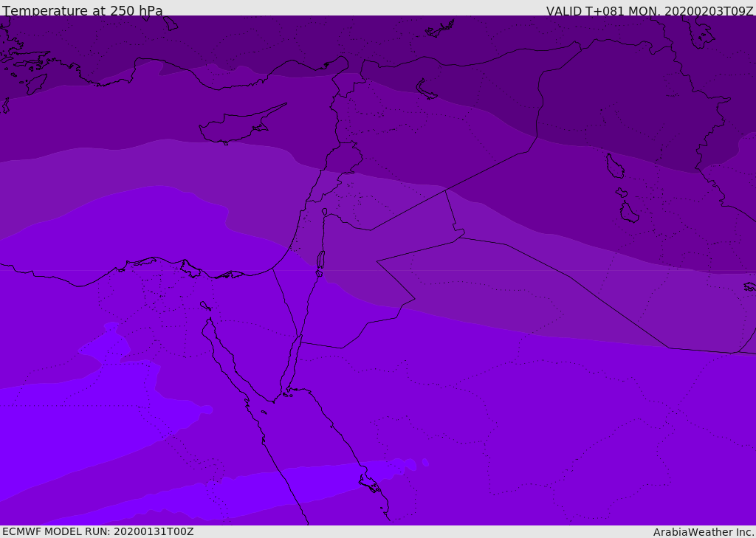This screenshot has height=538, width=756.
Task: Click 'ECMWF MODEL RUN: 20200131T00Z' text
Action: click(x=98, y=531)
